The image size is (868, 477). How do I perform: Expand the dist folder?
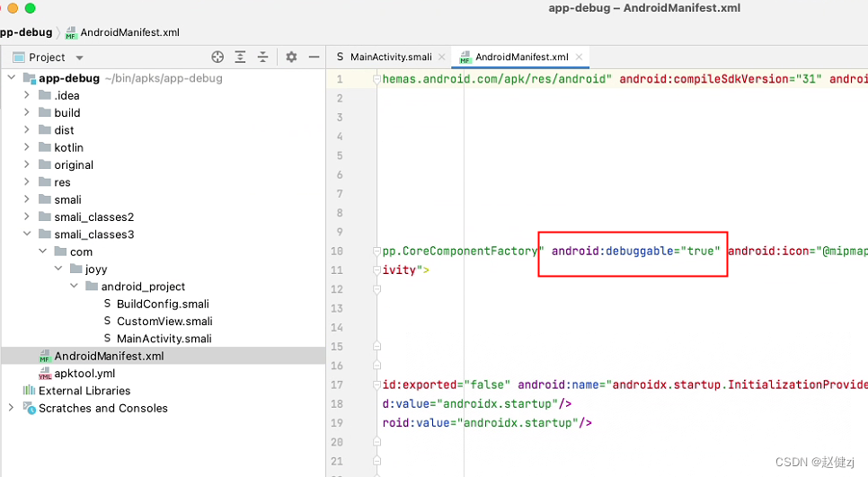27,130
